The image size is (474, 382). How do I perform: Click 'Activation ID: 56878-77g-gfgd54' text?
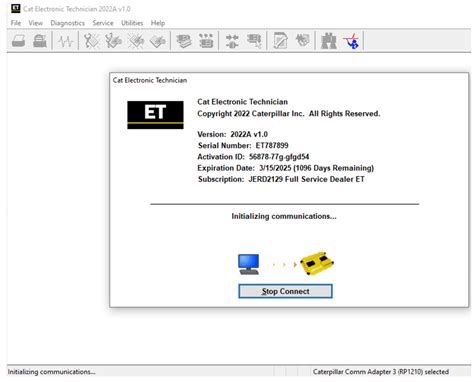253,157
